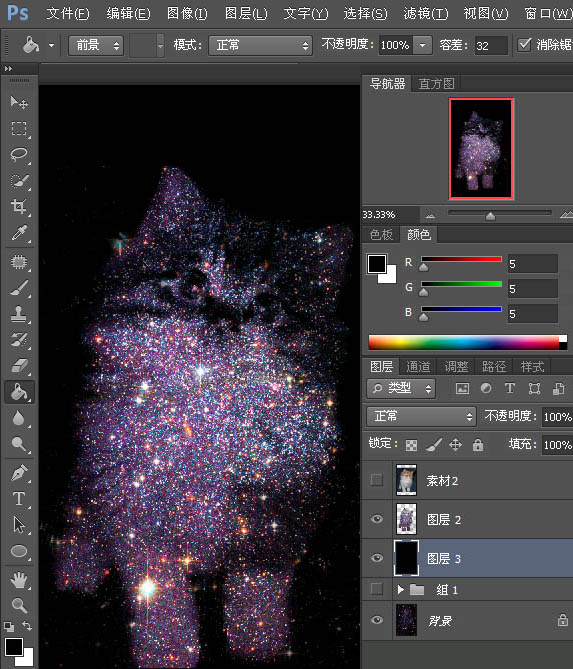The height and width of the screenshot is (669, 573).
Task: Select the Eyedropper tool
Action: [x=19, y=233]
